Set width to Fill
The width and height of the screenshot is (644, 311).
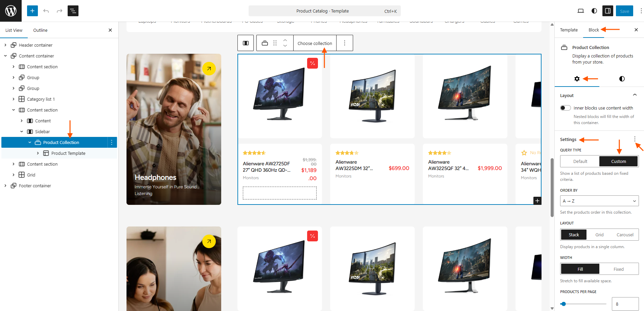pos(580,269)
